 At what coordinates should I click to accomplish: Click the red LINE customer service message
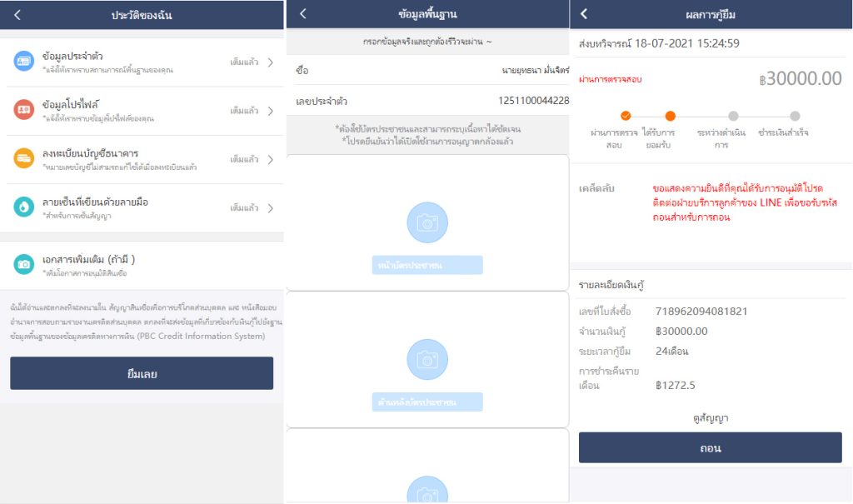745,202
